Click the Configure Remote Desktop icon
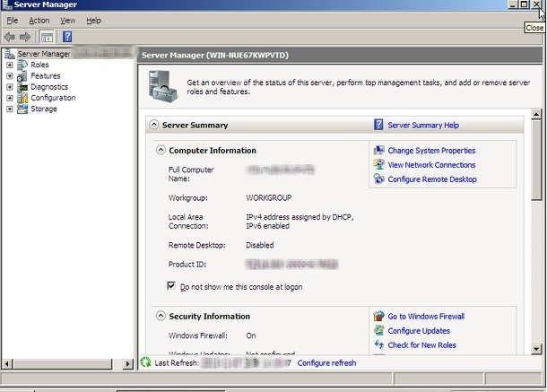This screenshot has width=547, height=392. [378, 179]
